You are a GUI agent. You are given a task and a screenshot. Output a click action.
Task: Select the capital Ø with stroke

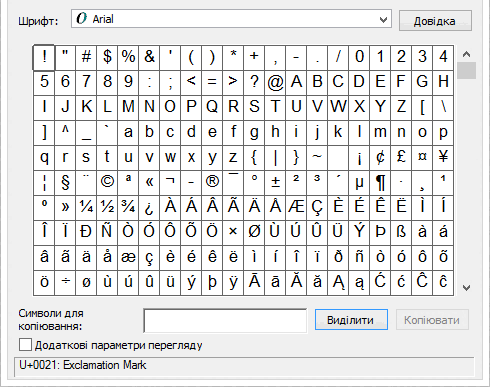[x=254, y=232]
